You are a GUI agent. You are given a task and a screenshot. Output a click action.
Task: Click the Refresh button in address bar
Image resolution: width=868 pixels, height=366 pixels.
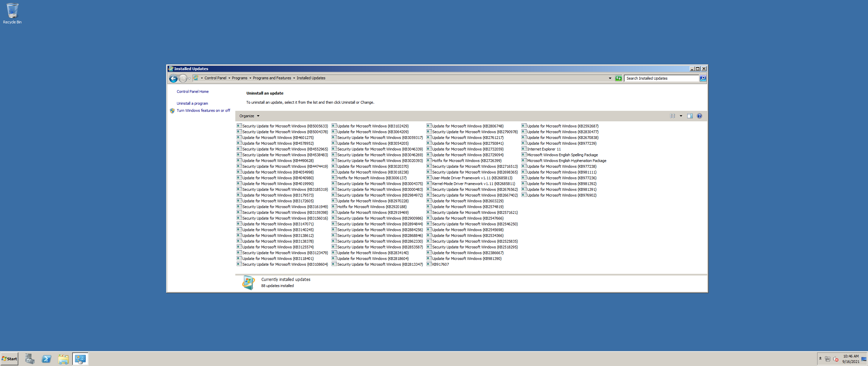(618, 78)
